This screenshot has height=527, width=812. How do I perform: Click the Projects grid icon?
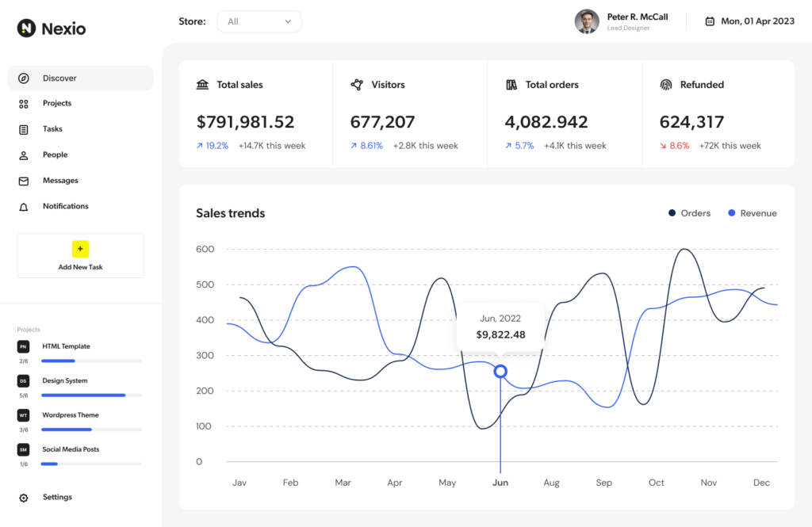[24, 104]
